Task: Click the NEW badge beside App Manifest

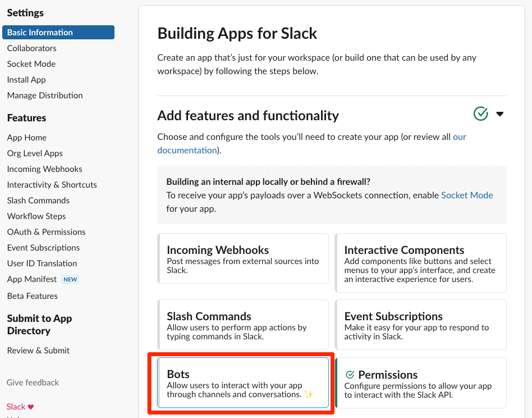Action: click(x=70, y=279)
